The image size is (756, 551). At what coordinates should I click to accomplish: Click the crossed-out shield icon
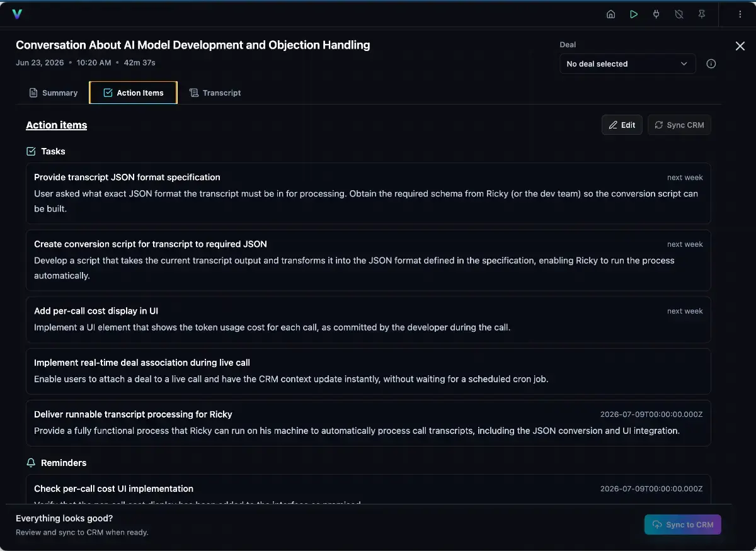679,14
